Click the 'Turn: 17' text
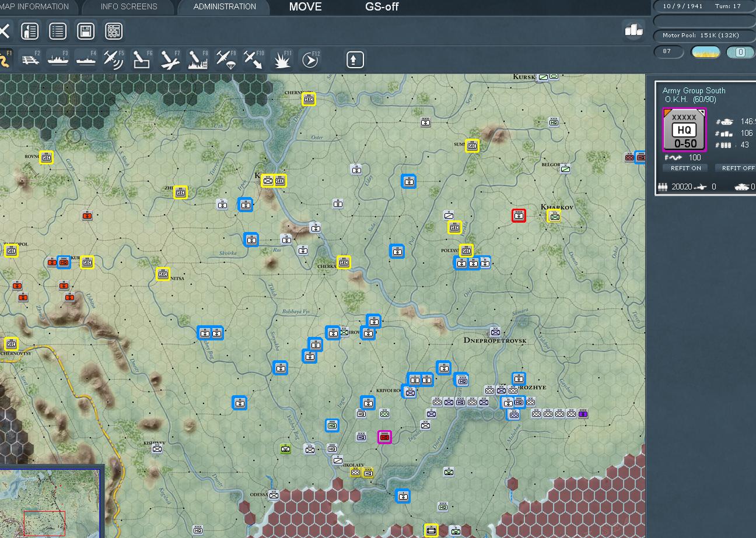The height and width of the screenshot is (538, 756). tap(728, 6)
